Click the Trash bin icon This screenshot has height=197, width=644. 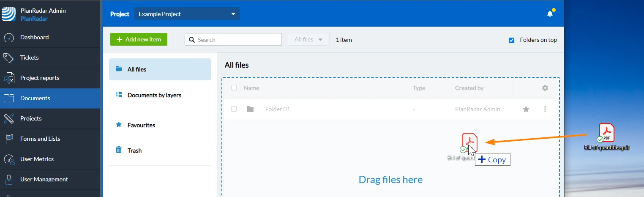[x=119, y=150]
